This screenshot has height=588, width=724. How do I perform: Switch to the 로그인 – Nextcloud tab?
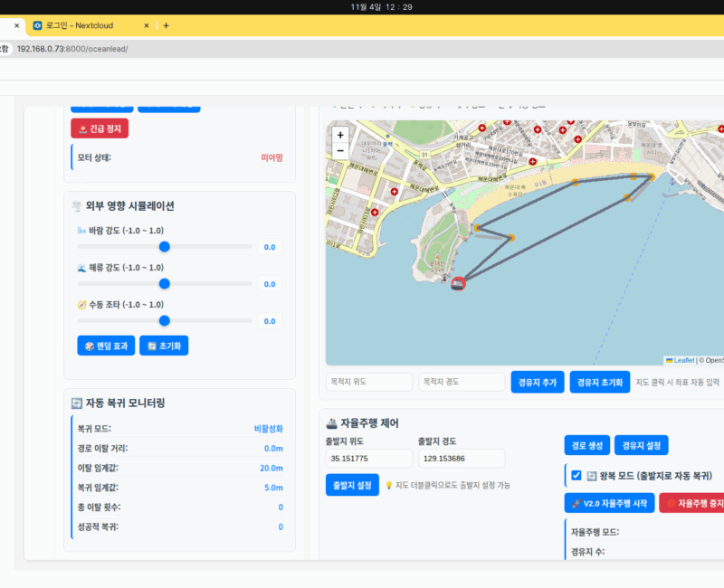86,25
